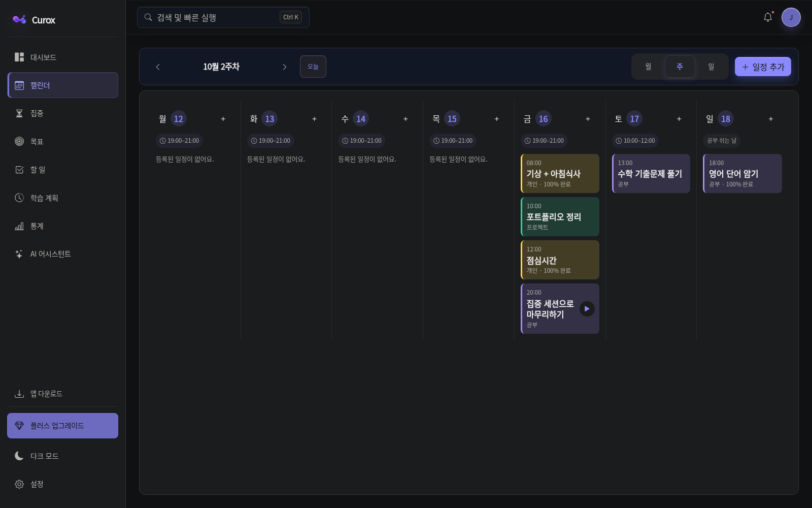
Task: Open 학습 계획 study plan menu
Action: 62,198
